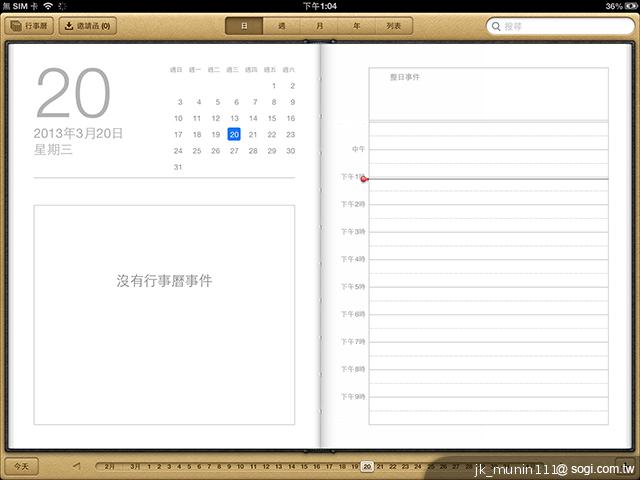The width and height of the screenshot is (640, 480).
Task: Tap the 整日事件 all-day events area
Action: tap(489, 94)
